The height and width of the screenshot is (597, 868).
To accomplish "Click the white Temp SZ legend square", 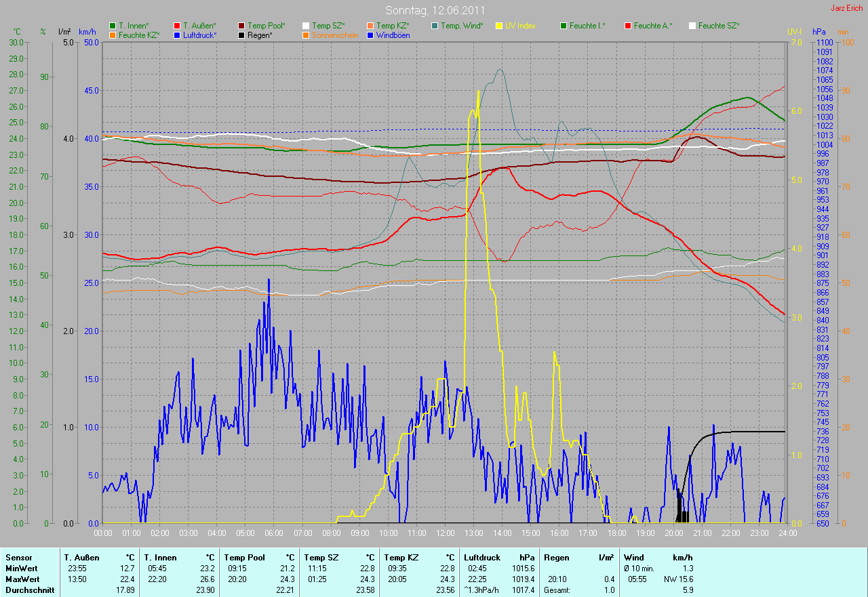I will pos(306,26).
